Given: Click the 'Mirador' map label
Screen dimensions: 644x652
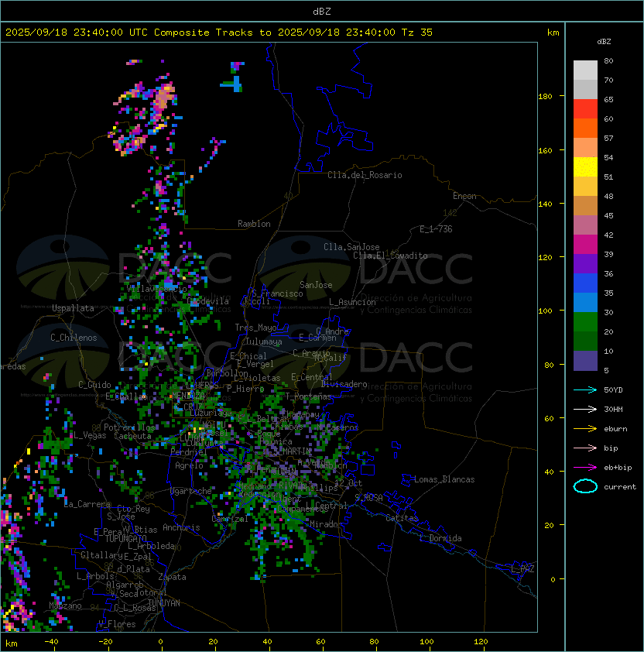Looking at the screenshot, I should tap(327, 524).
